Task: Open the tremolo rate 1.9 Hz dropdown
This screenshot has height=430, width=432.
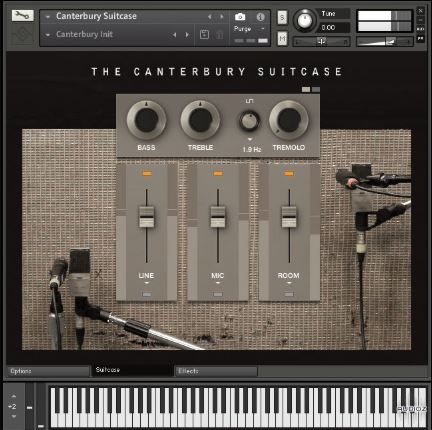Action: pyautogui.click(x=250, y=139)
